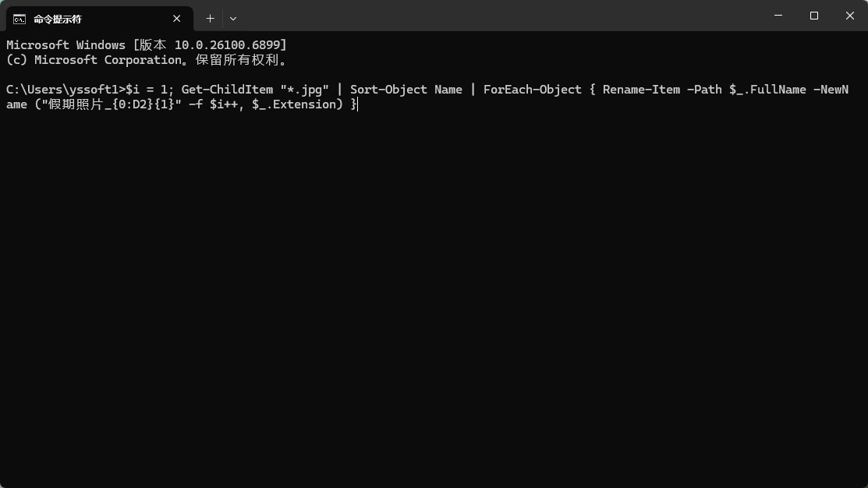Select the 命令提示符 tab
This screenshot has width=868, height=488.
(x=86, y=19)
